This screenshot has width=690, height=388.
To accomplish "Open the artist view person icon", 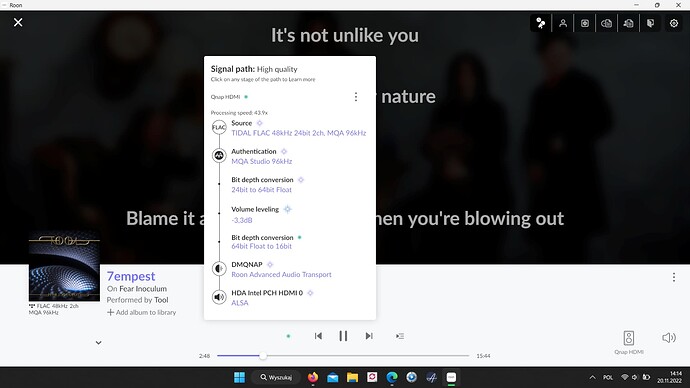I will click(x=563, y=23).
